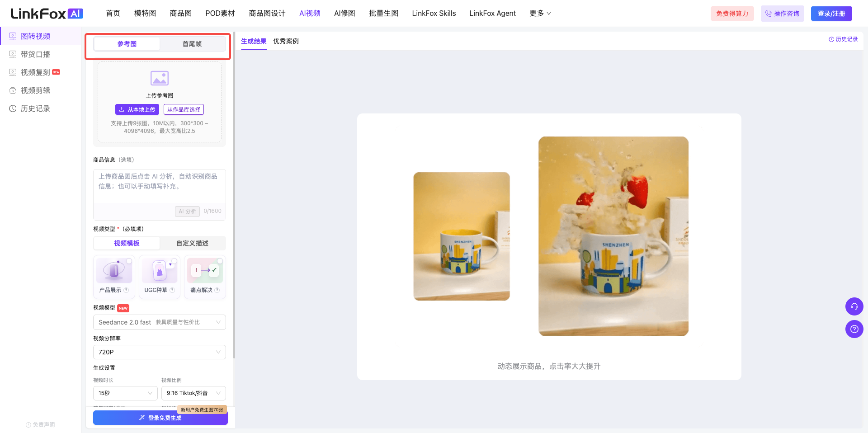Open the POD素材 navigation item
The height and width of the screenshot is (433, 868).
220,14
